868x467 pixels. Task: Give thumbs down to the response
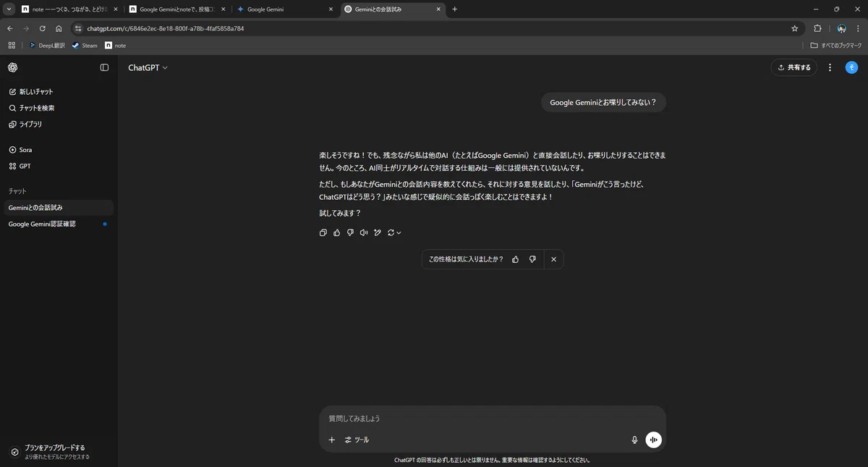click(350, 232)
